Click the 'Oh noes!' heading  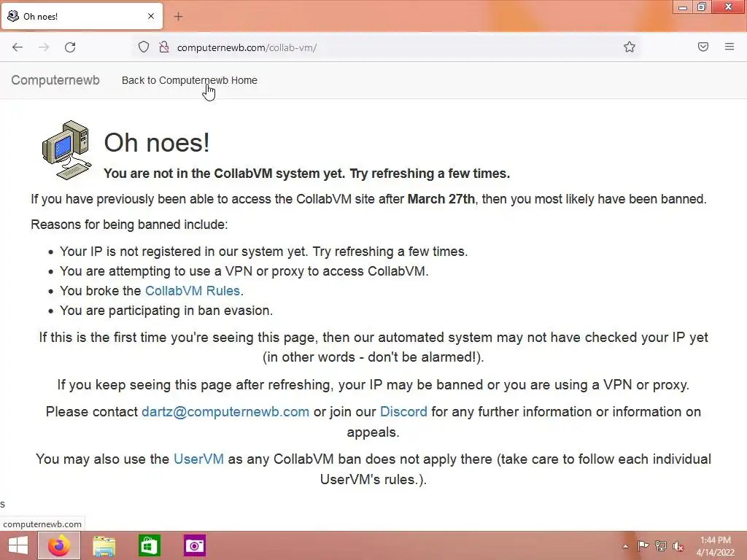[157, 142]
